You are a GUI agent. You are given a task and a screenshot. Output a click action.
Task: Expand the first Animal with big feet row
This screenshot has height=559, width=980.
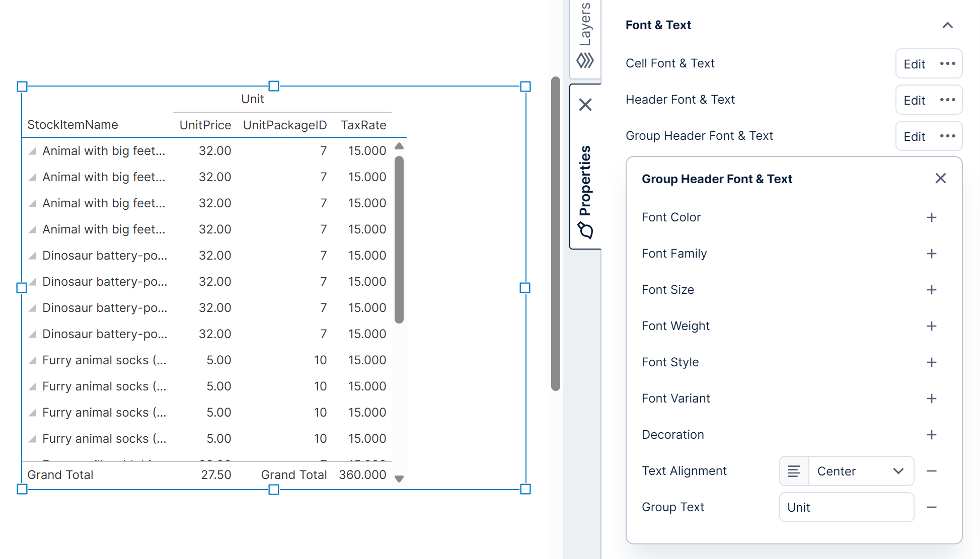[x=32, y=150]
